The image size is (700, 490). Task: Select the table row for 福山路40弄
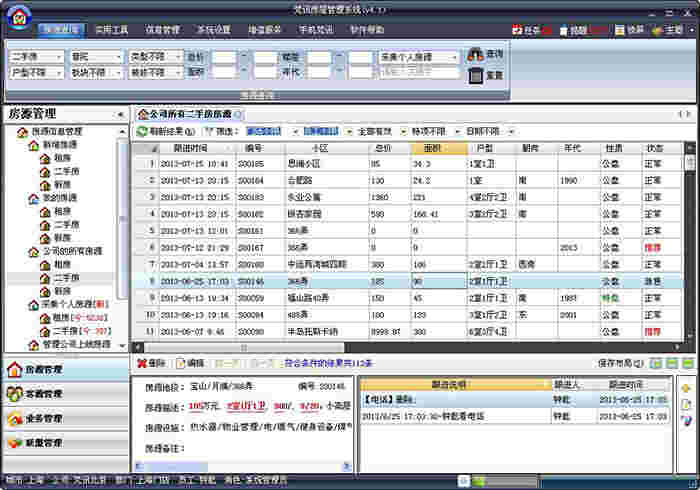408,298
